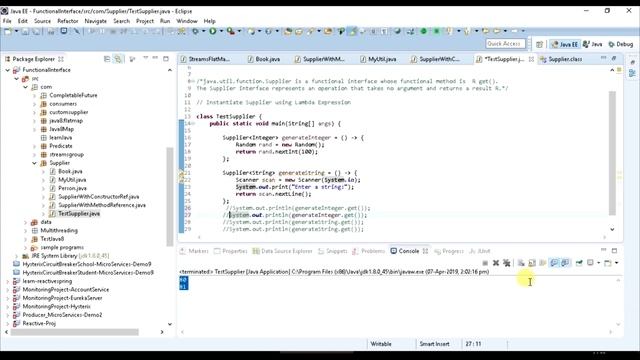Collapse the src folder node
Image resolution: width=640 pixels, height=360 pixels.
tap(17, 78)
